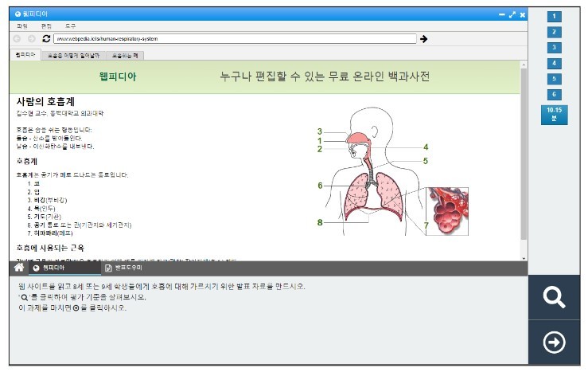
Task: Click the browser forward arrow button
Action: (32, 39)
